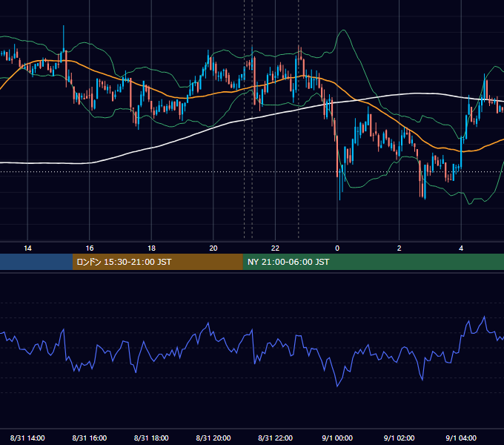Click the 8/31 18:00 date label
The image size is (504, 445).
[151, 438]
